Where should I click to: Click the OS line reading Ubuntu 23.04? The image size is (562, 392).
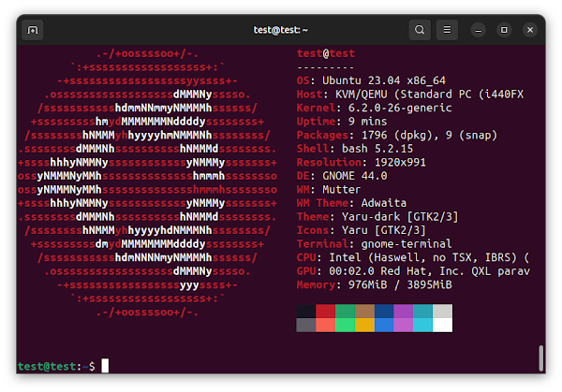[x=371, y=80]
